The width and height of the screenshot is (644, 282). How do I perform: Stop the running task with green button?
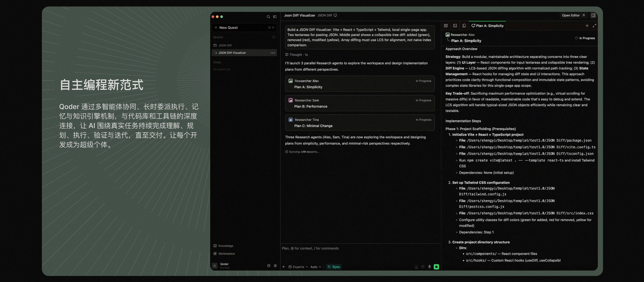click(x=436, y=267)
